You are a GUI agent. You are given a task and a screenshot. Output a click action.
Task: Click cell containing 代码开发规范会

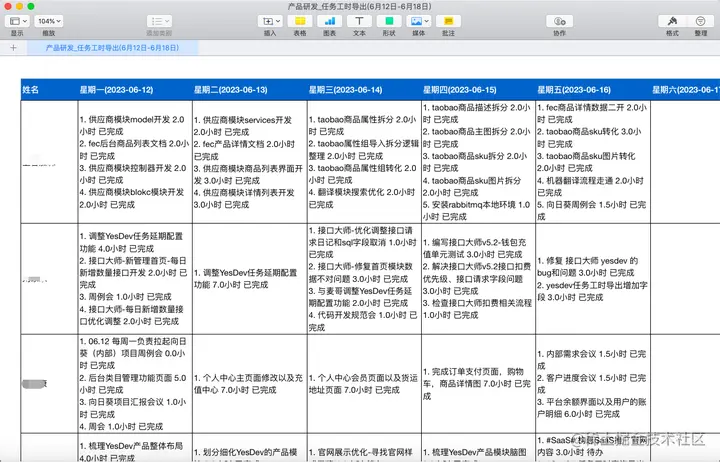click(364, 279)
